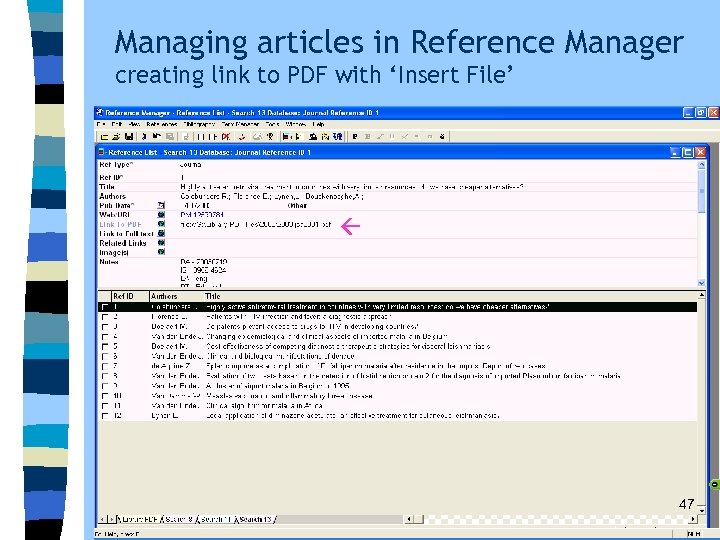Click the up arrow of the list scrollbar

pyautogui.click(x=701, y=295)
